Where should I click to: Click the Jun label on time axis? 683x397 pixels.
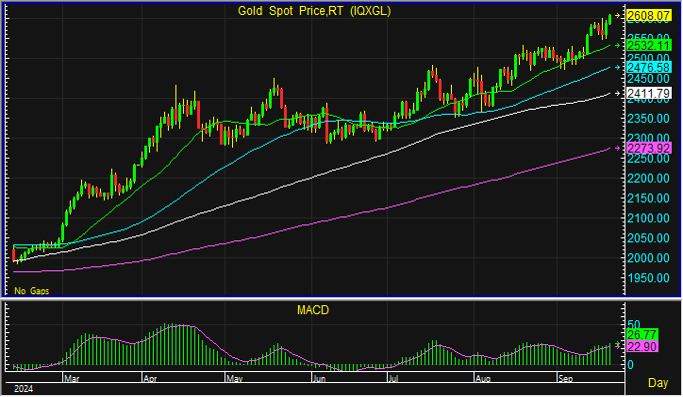pos(319,378)
